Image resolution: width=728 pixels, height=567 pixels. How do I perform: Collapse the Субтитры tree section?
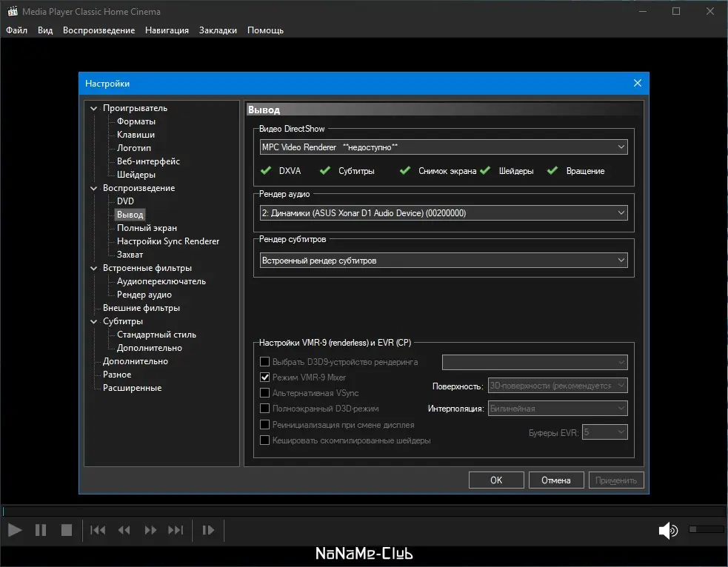[x=93, y=321]
